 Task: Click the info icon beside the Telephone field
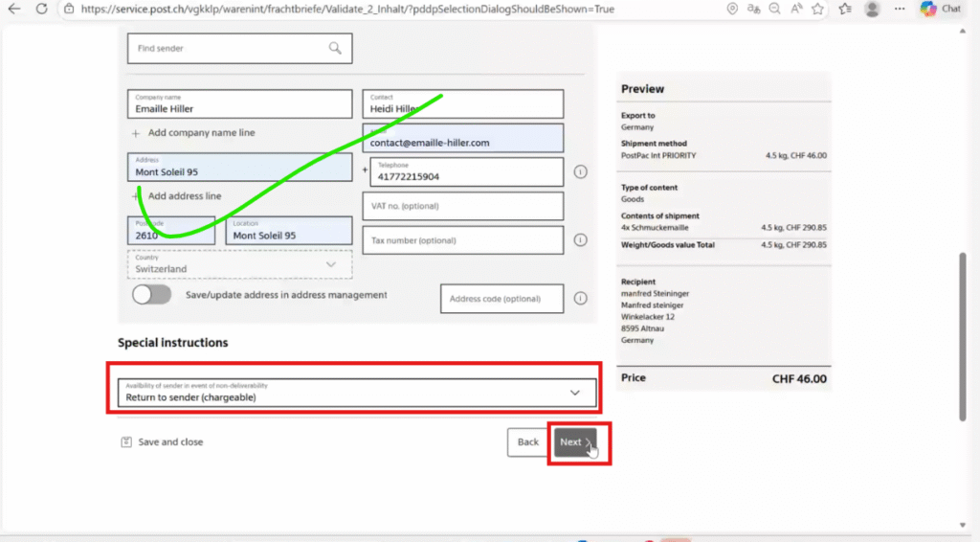pyautogui.click(x=580, y=172)
